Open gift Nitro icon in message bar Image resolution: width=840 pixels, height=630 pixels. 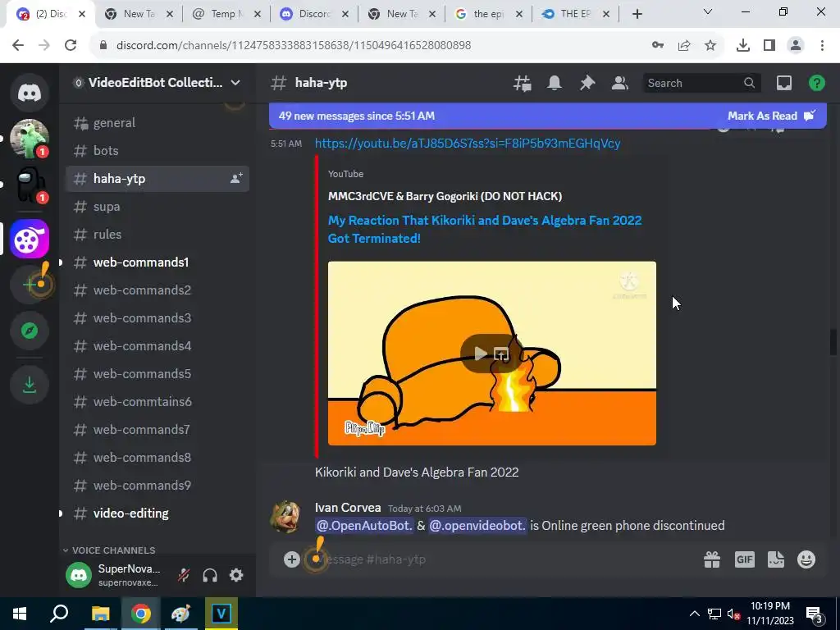(x=712, y=559)
